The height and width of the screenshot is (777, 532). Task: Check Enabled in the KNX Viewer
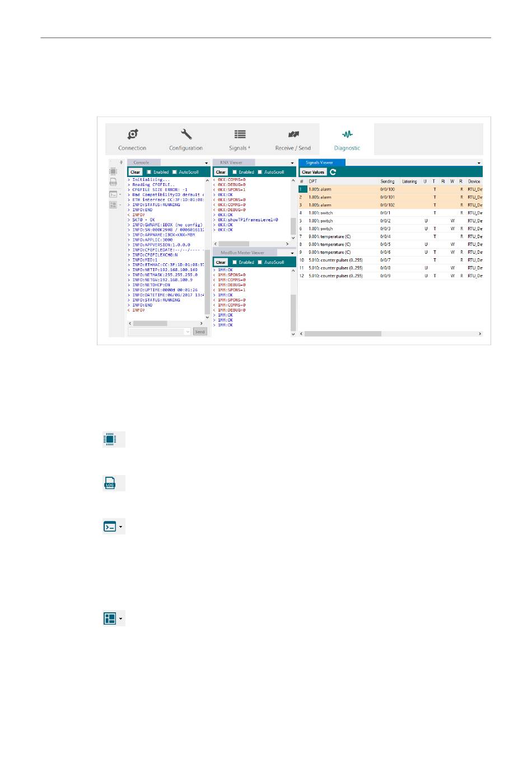click(x=235, y=172)
